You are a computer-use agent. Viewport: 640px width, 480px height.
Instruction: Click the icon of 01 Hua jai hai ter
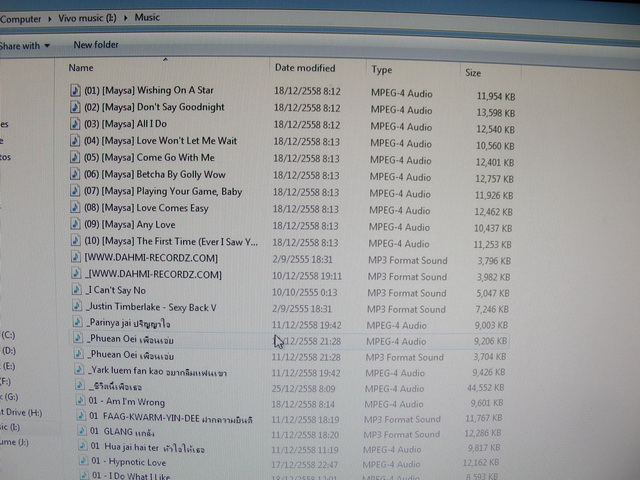point(83,446)
